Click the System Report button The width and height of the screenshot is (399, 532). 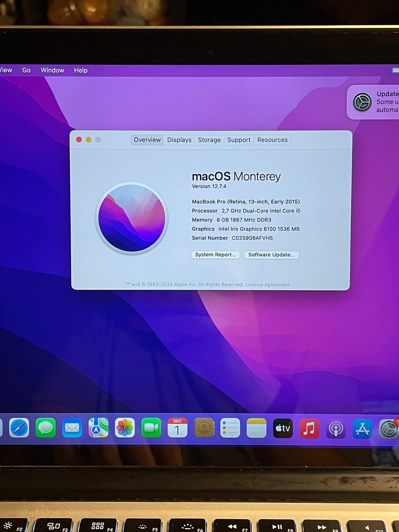(215, 255)
